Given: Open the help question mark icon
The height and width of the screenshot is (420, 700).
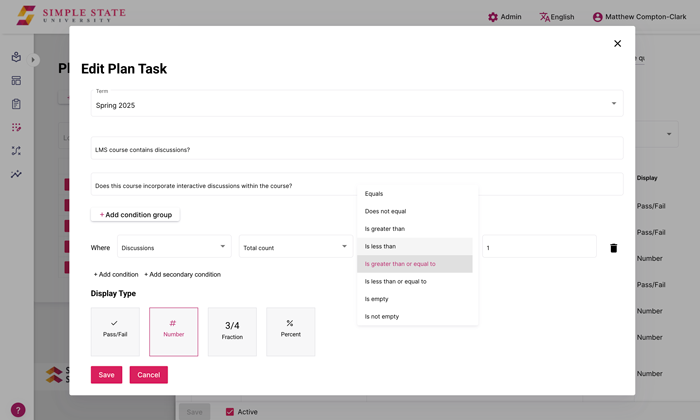Looking at the screenshot, I should coord(18,410).
